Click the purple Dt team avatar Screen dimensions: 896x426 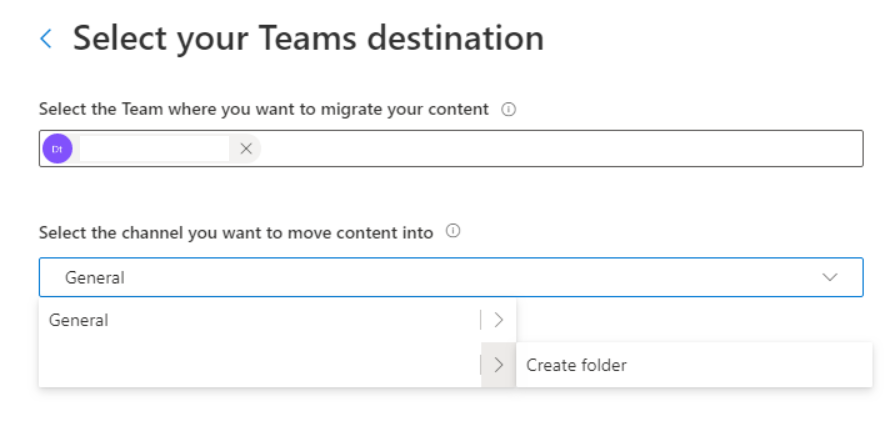[57, 149]
